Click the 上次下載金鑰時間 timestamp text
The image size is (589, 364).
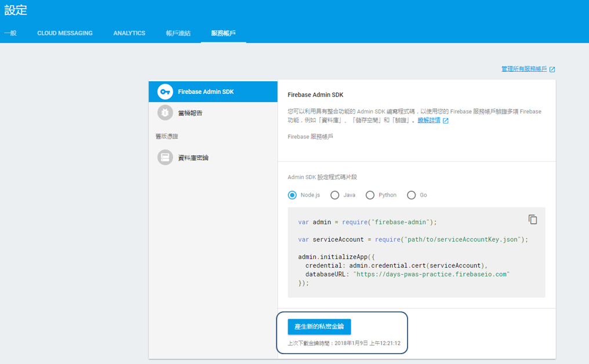344,343
